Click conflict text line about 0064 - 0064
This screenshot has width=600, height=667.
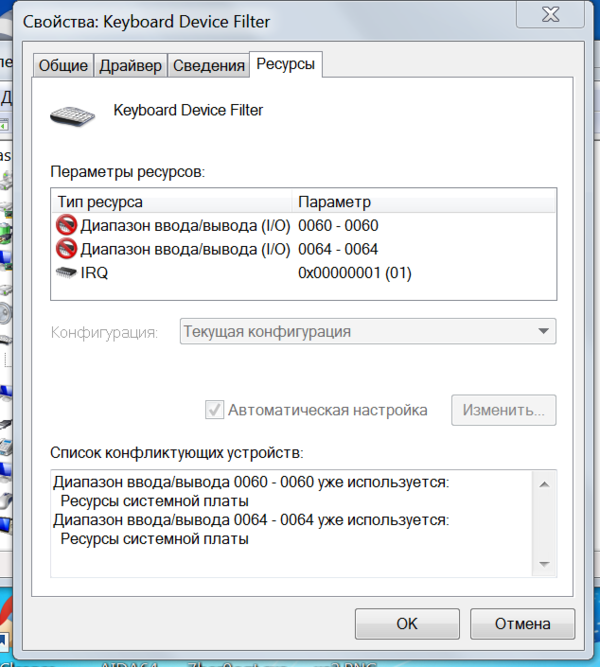pyautogui.click(x=251, y=520)
